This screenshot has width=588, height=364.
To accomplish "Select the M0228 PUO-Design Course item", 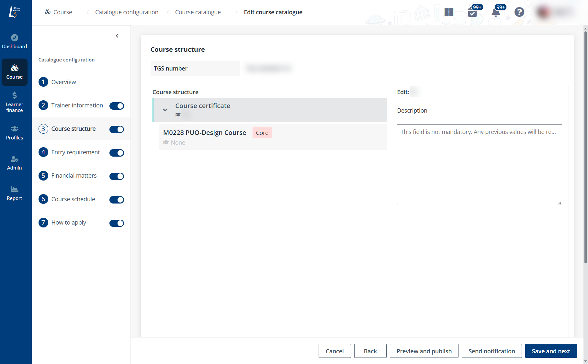I will coord(205,133).
